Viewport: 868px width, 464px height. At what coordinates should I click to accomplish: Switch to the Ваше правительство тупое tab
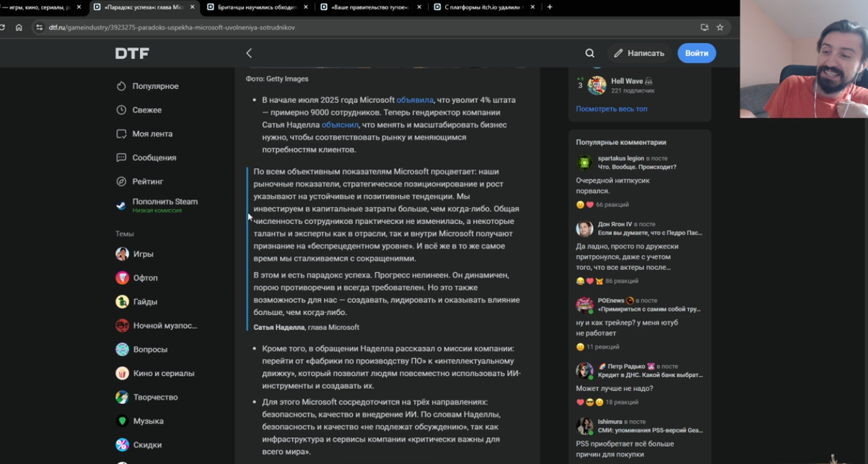370,7
